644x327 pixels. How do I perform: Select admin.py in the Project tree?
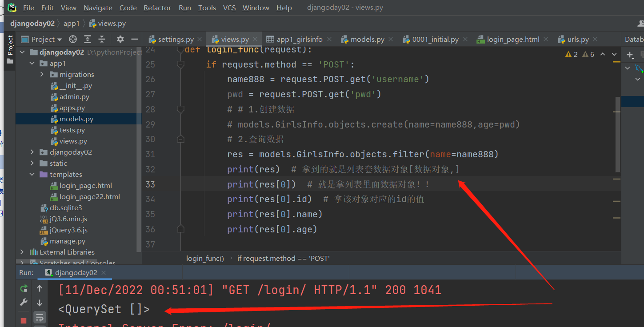[x=74, y=97]
